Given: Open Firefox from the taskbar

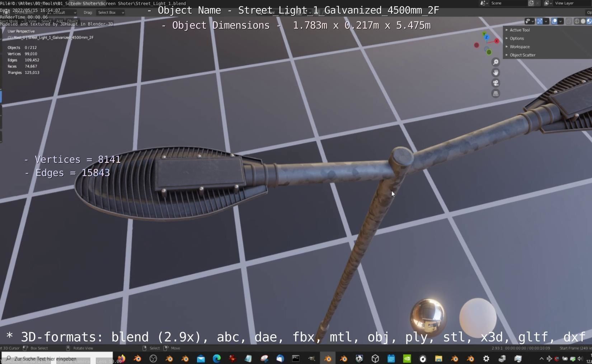Looking at the screenshot, I should pyautogui.click(x=121, y=358).
